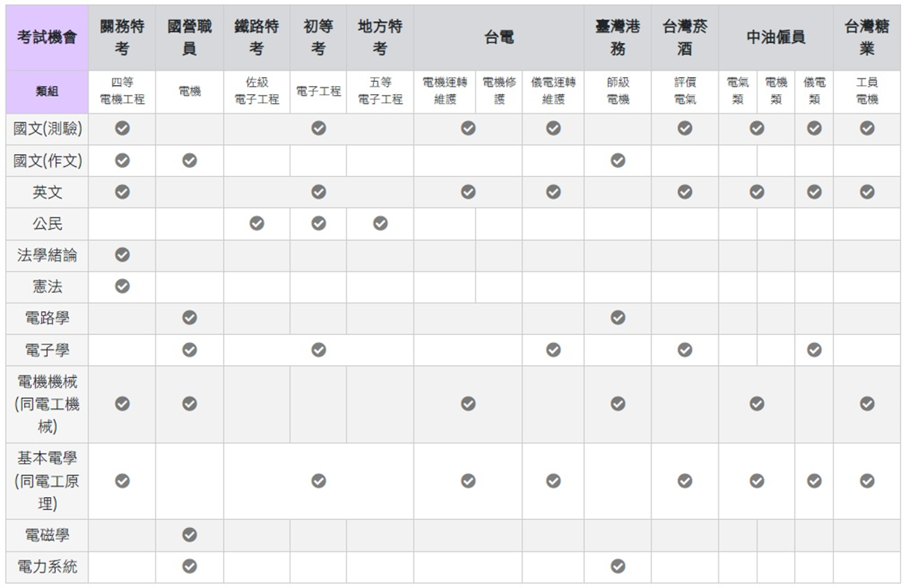
Task: Click the 法學緒論 row check mark
Action: click(x=122, y=255)
